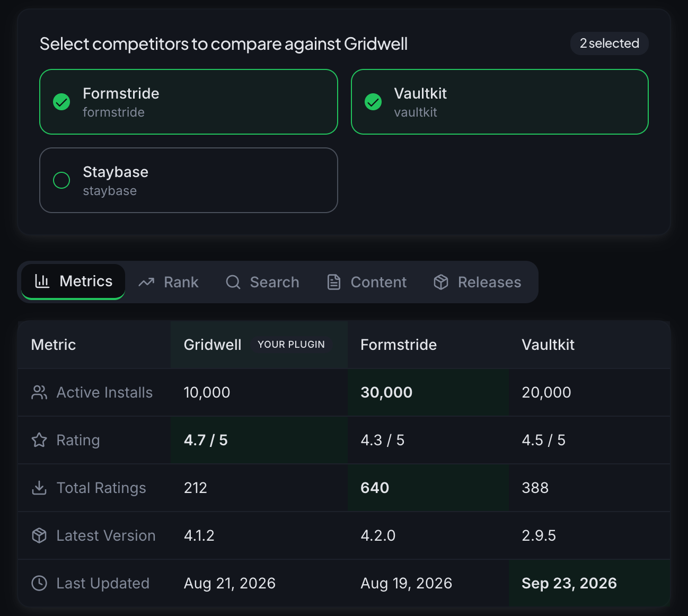
Task: Tick the empty circle next to Staybase
Action: pyautogui.click(x=61, y=180)
